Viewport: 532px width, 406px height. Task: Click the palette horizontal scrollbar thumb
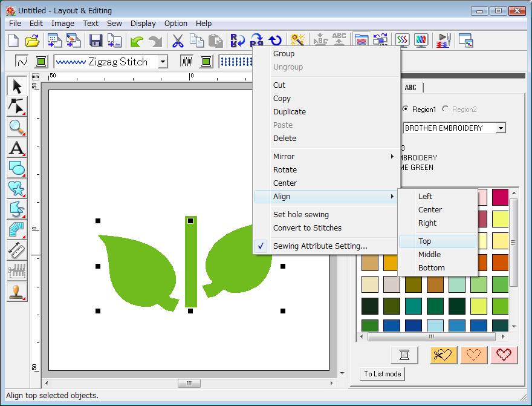click(431, 336)
